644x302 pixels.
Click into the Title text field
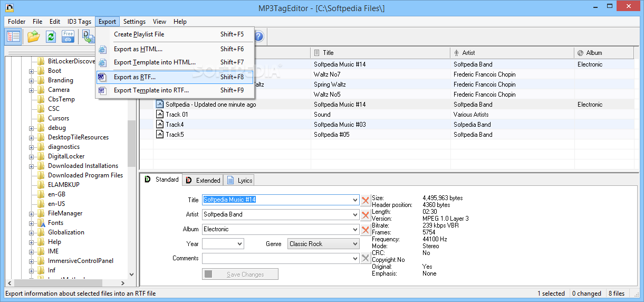pyautogui.click(x=276, y=200)
